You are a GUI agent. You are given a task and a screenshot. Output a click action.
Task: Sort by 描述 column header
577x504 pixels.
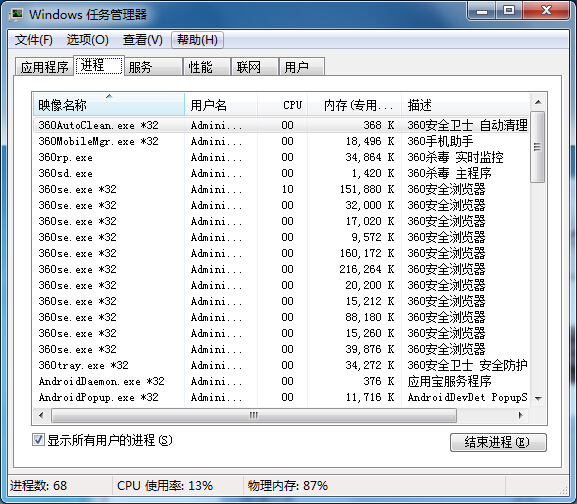tap(466, 105)
